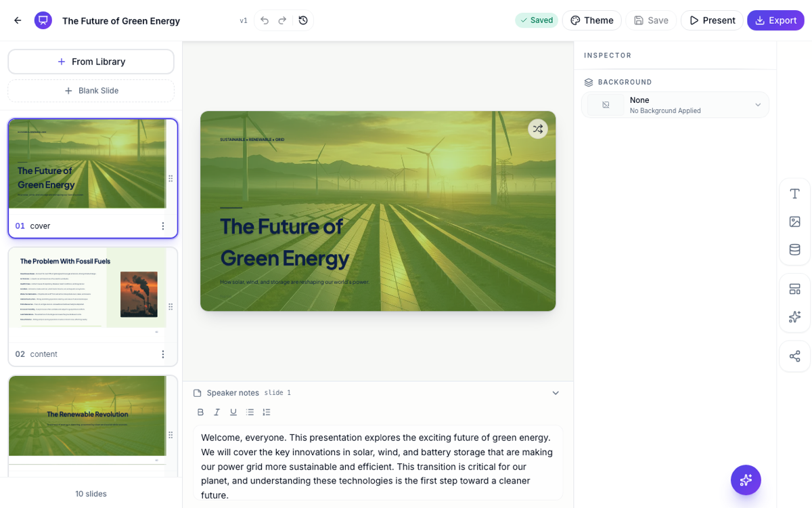Open the AI sparkle tool in sidebar
Image resolution: width=812 pixels, height=508 pixels.
click(x=795, y=317)
